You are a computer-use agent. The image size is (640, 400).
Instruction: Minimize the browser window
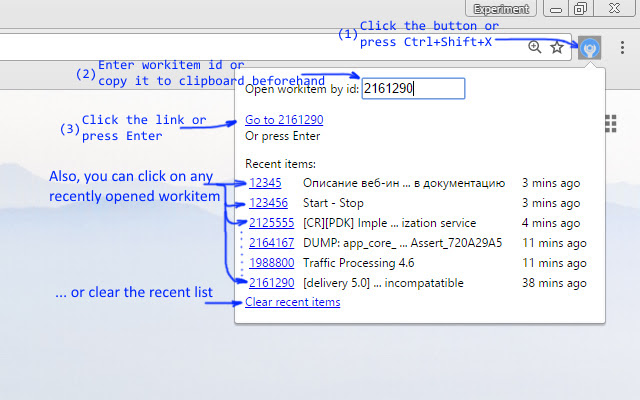click(x=556, y=9)
